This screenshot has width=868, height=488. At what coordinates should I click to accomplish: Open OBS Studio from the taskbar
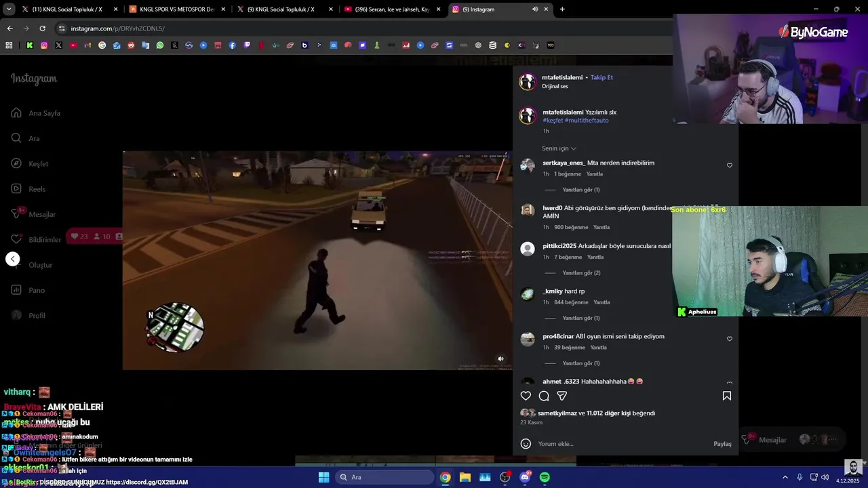pos(505,477)
